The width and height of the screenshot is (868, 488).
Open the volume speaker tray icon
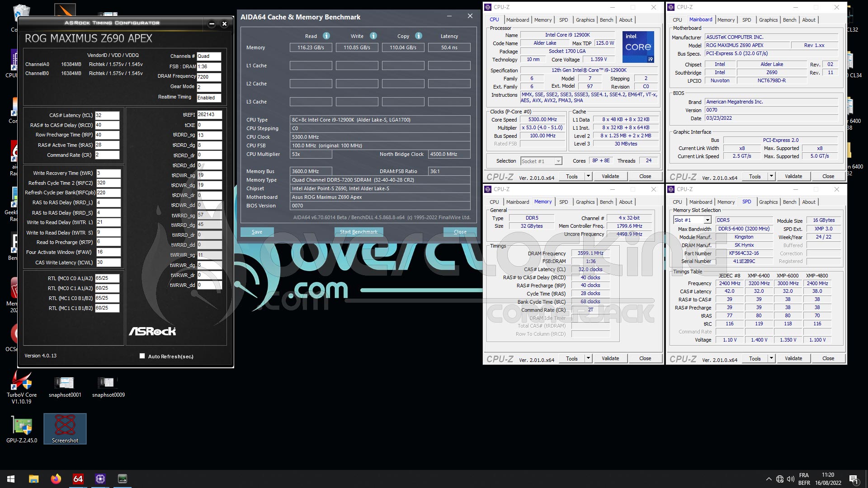[791, 479]
